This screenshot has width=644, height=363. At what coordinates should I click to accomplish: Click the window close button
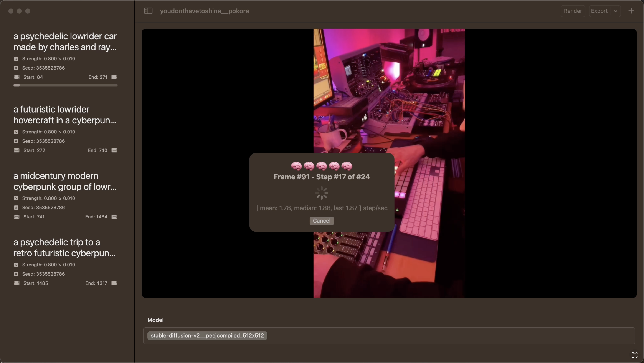(x=11, y=11)
